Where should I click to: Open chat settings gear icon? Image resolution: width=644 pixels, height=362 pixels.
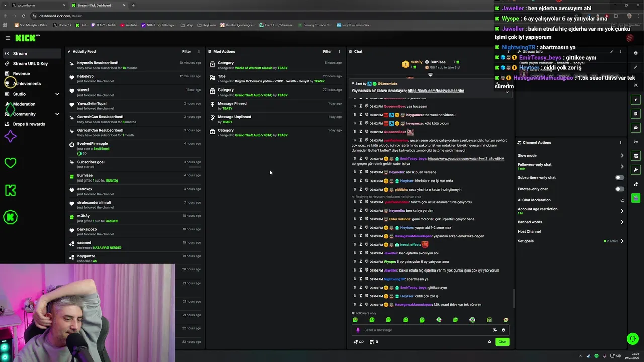click(x=489, y=342)
